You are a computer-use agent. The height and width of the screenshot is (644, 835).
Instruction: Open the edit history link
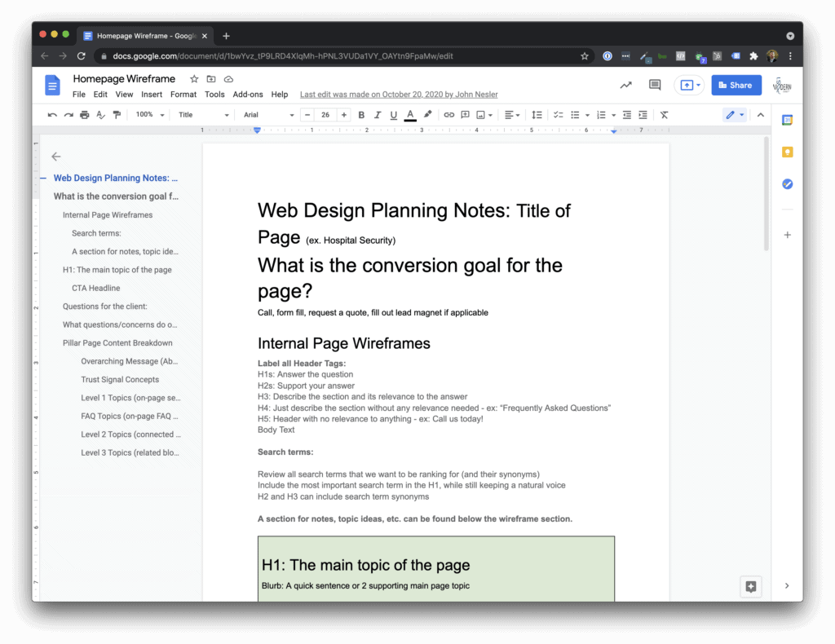coord(398,94)
